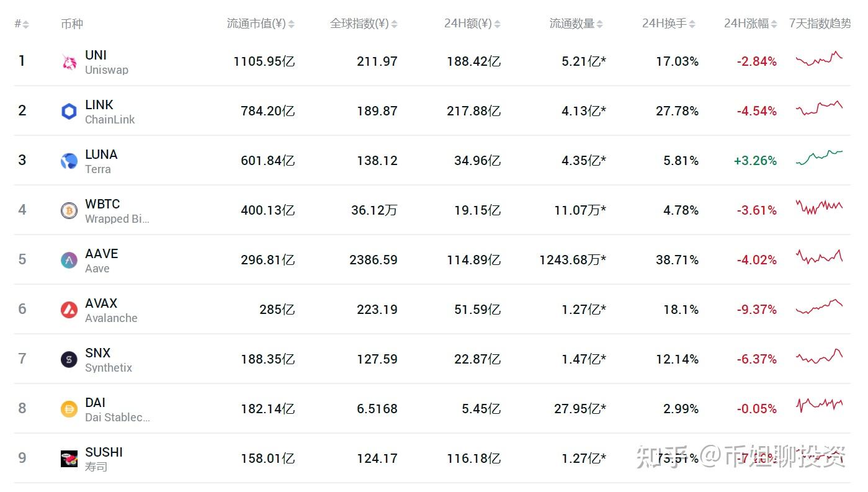868x492 pixels.
Task: Open the UNI coin name link
Action: coord(96,55)
